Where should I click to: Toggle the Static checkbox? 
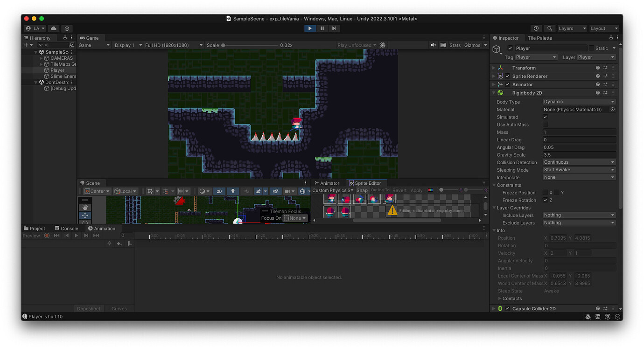pyautogui.click(x=591, y=48)
